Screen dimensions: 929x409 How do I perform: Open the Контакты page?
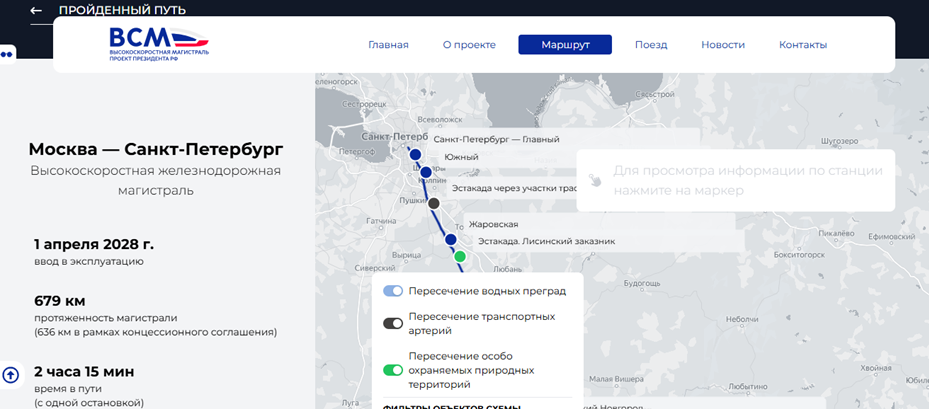(x=803, y=45)
